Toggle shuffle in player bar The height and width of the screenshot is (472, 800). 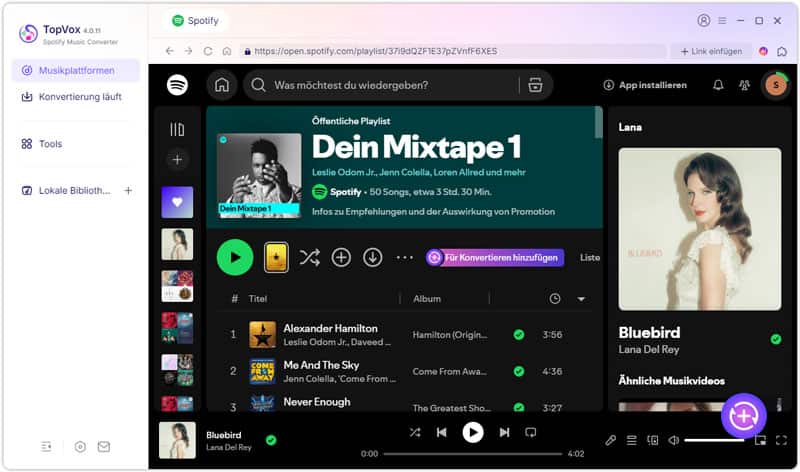pos(415,433)
